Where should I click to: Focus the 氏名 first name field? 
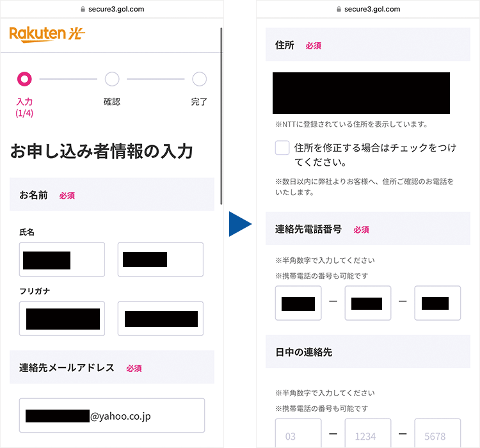coord(161,259)
